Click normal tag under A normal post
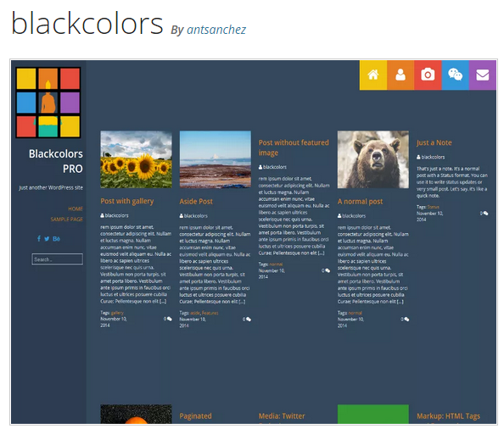The height and width of the screenshot is (434, 504). 355,313
